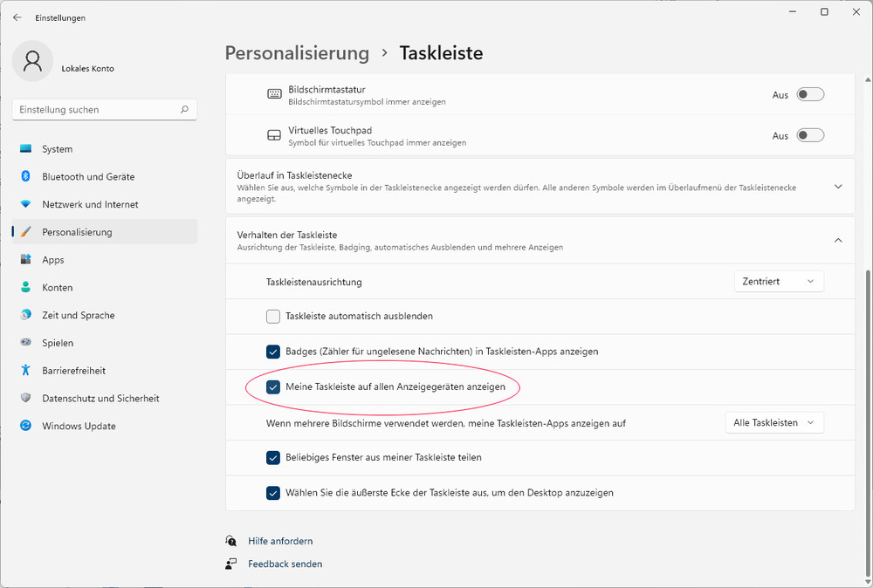Uncheck the äußerste Ecke Desktop anzeigen checkbox

click(272, 493)
